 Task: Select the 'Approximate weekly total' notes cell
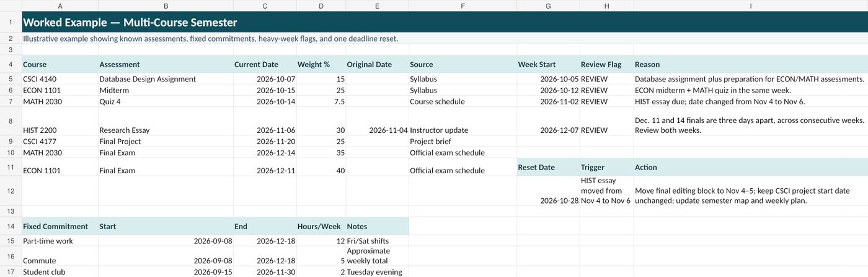pyautogui.click(x=377, y=257)
